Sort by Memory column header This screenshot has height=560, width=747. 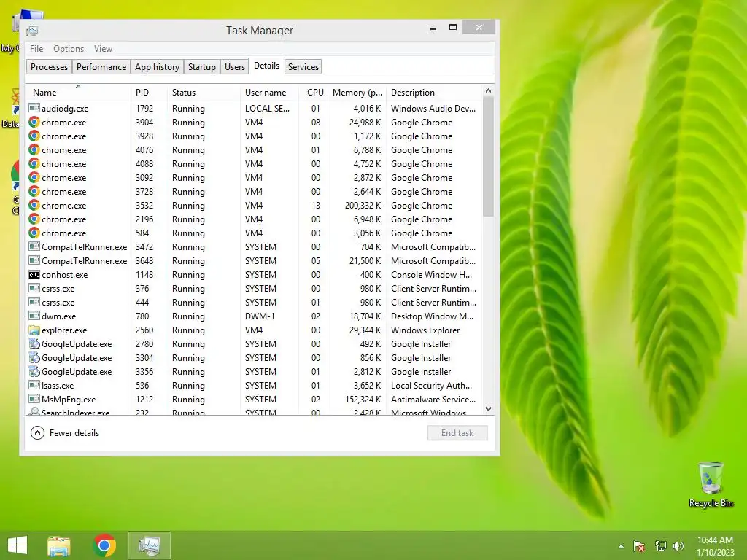click(357, 93)
